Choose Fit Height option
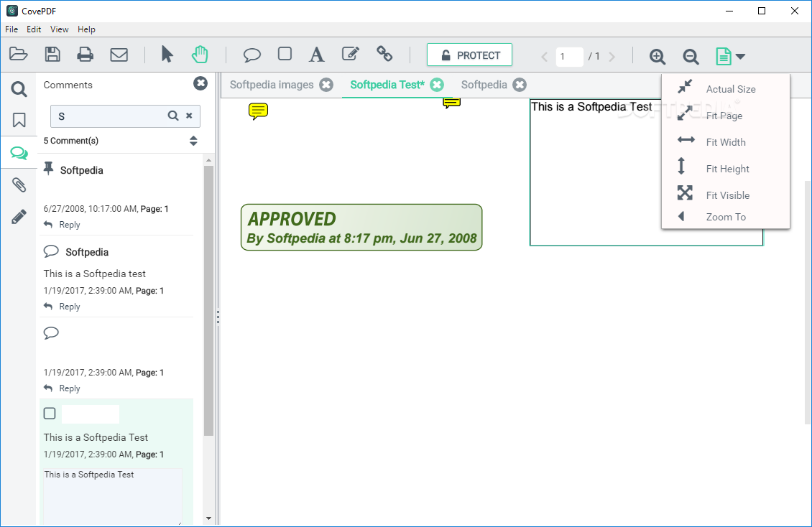This screenshot has width=812, height=527. (x=726, y=169)
